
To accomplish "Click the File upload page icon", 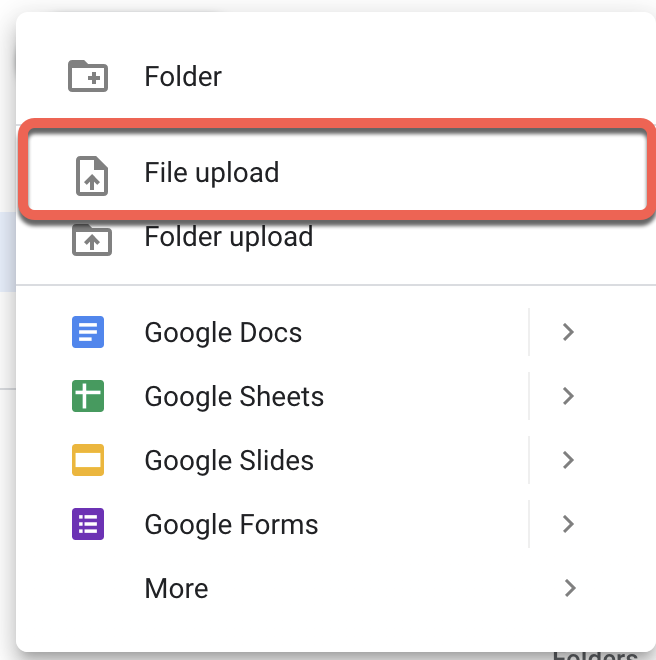I will (92, 176).
